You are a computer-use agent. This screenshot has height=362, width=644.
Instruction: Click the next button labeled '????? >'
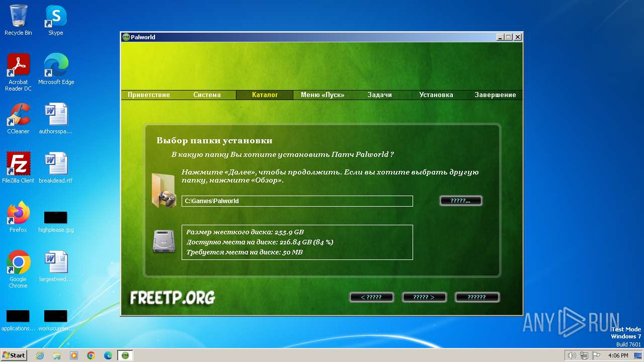pyautogui.click(x=424, y=297)
